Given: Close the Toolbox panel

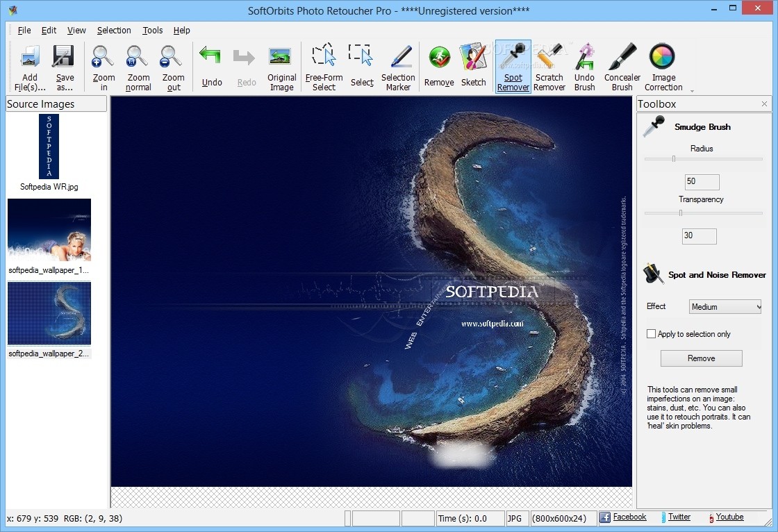Looking at the screenshot, I should [764, 103].
